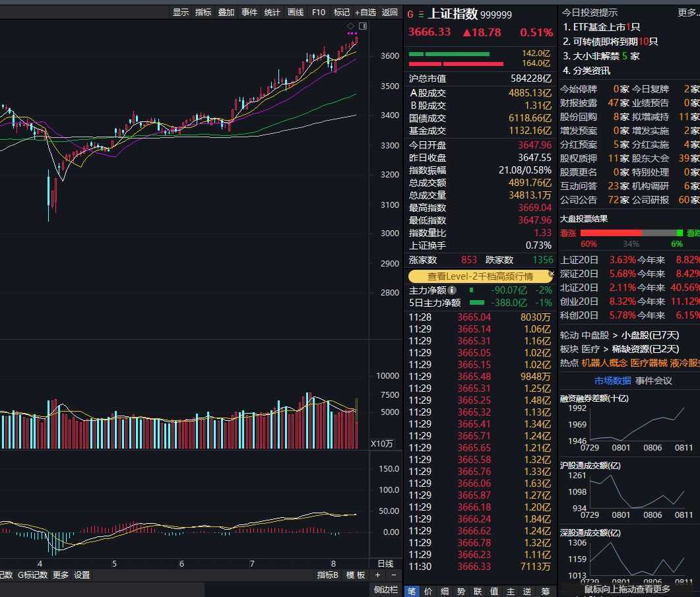Toggle the side panel icon at chart top-right
Screen dimensions: 700x597
[363, 26]
